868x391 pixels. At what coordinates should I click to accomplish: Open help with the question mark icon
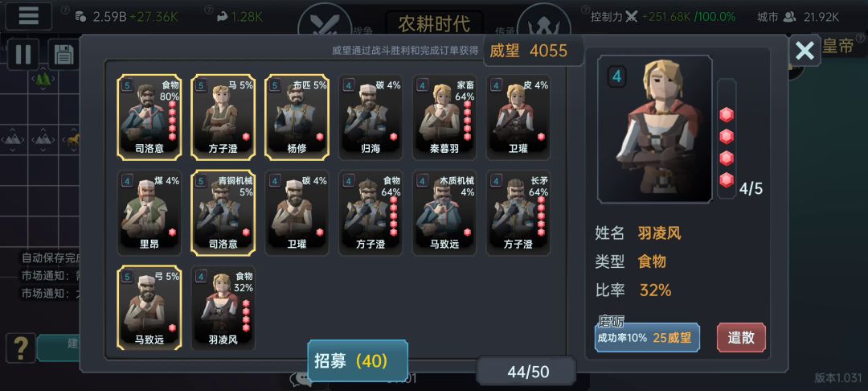click(20, 348)
